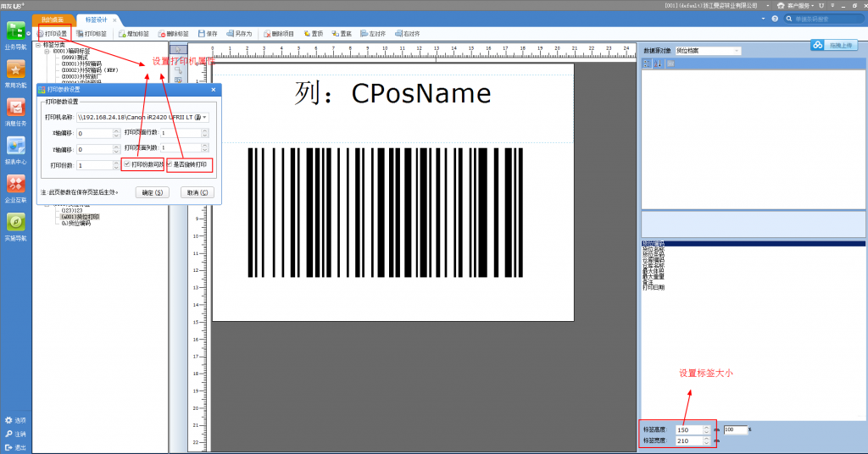Viewport: 868px width, 454px height.
Task: Click the 标签高度 value field showing 150
Action: click(688, 429)
